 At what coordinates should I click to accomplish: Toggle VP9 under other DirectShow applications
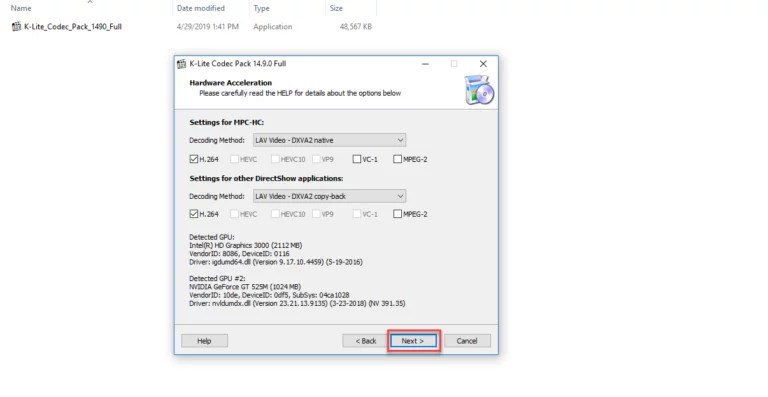[x=316, y=214]
